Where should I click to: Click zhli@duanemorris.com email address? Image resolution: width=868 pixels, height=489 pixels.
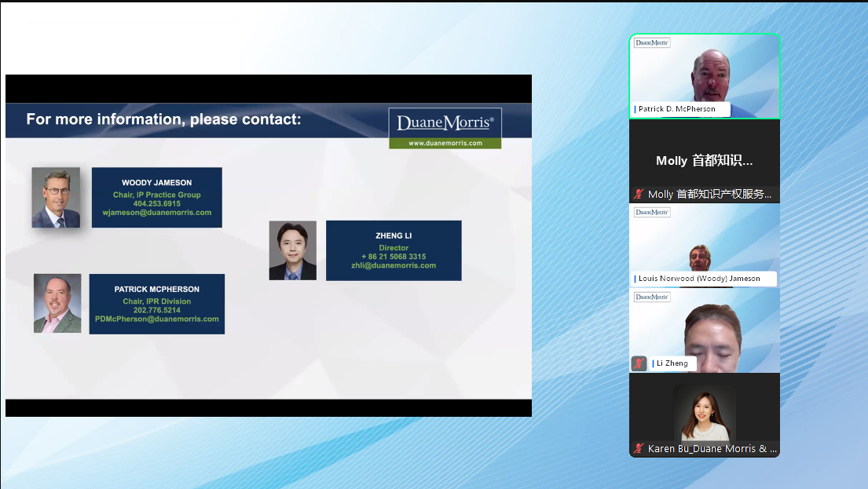pos(394,265)
